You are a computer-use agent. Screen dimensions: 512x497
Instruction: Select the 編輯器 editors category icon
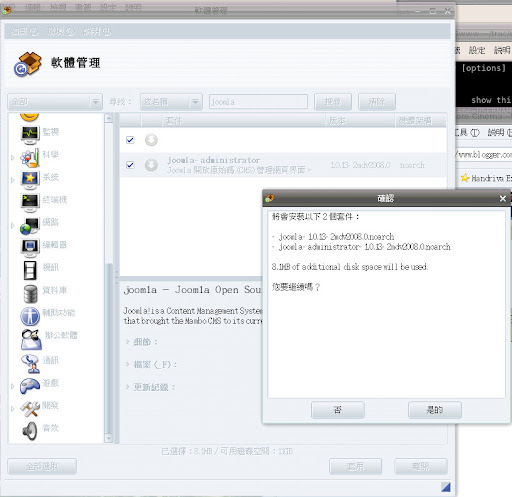pyautogui.click(x=30, y=248)
